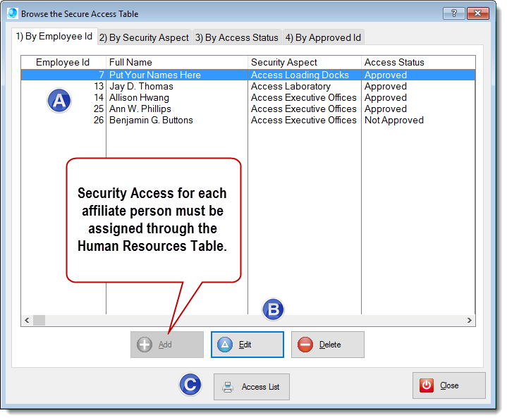Switch to By Security Aspect tab
The image size is (507, 420).
[144, 37]
